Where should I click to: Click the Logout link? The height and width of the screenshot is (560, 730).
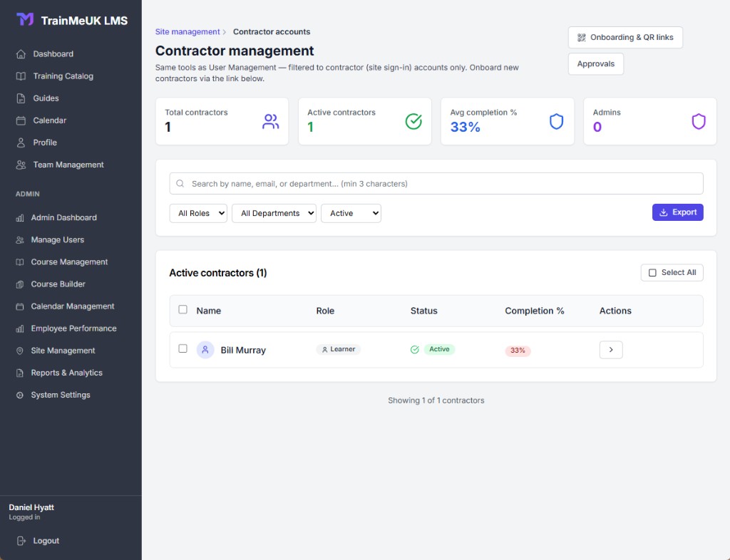46,541
